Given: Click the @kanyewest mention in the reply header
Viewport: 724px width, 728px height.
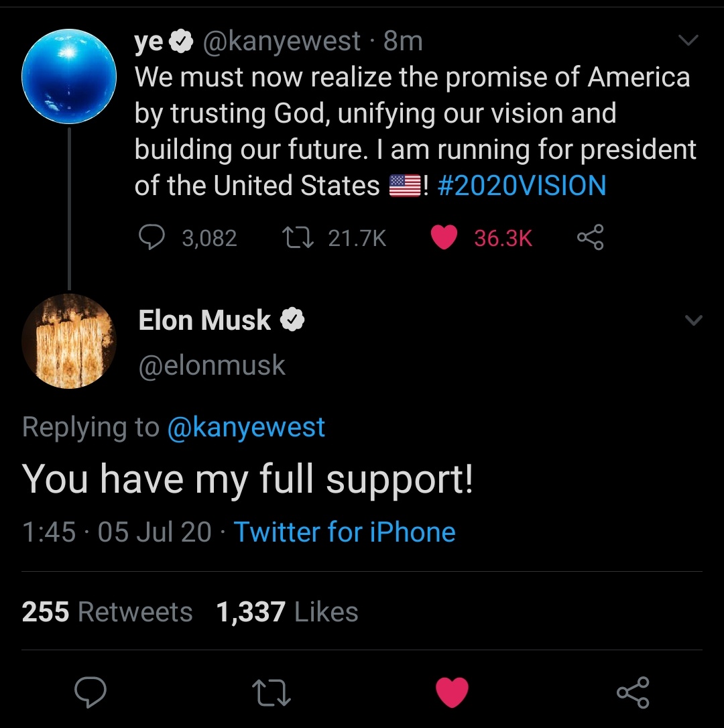Looking at the screenshot, I should point(247,427).
